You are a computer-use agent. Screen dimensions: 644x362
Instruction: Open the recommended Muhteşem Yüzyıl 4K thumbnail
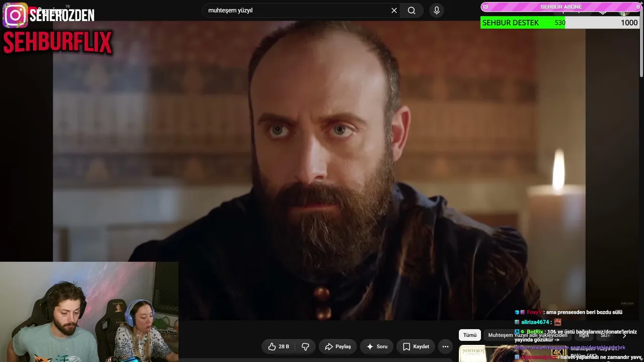pyautogui.click(x=513, y=354)
